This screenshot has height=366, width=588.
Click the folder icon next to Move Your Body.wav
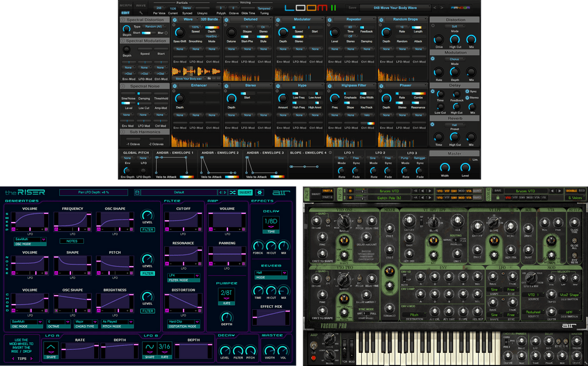point(209,79)
